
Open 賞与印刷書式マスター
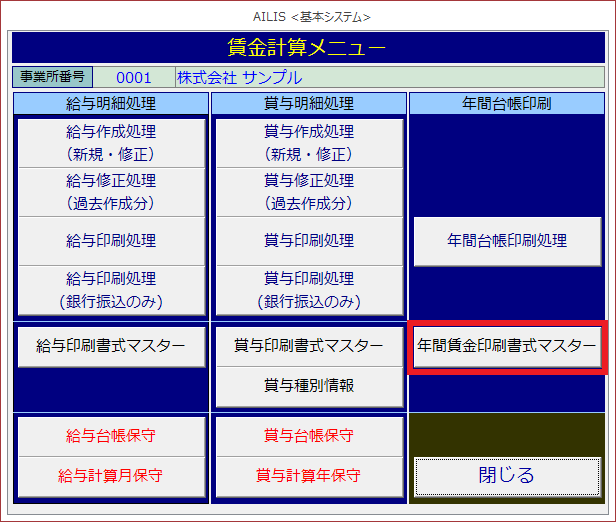[x=309, y=346]
